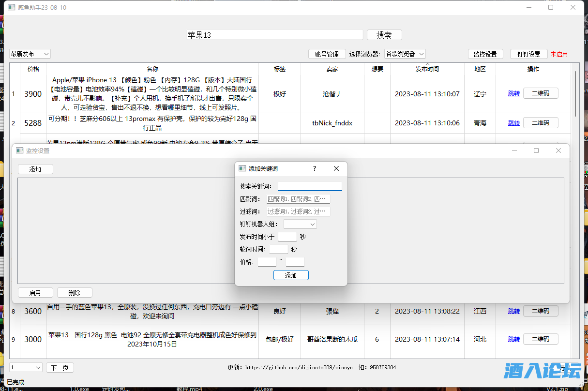Viewport: 588px width, 391px height.
Task: Go to the next page via 下一页
Action: [x=60, y=367]
